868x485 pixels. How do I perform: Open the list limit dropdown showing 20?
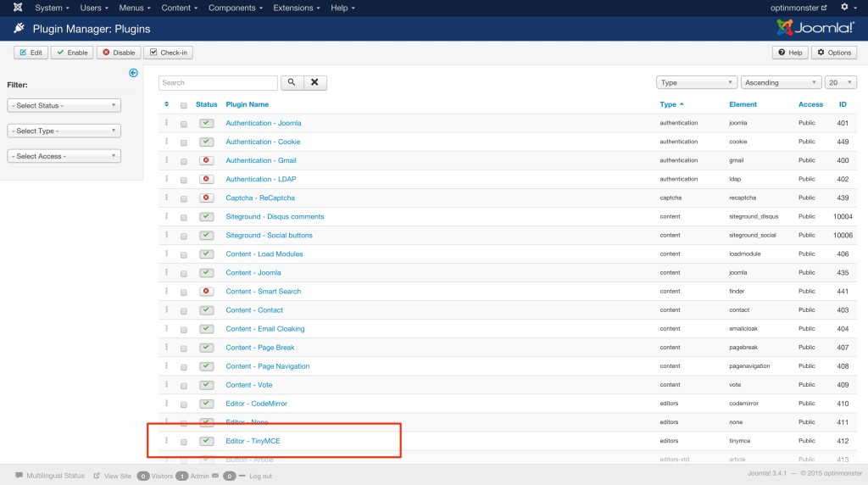[x=840, y=82]
